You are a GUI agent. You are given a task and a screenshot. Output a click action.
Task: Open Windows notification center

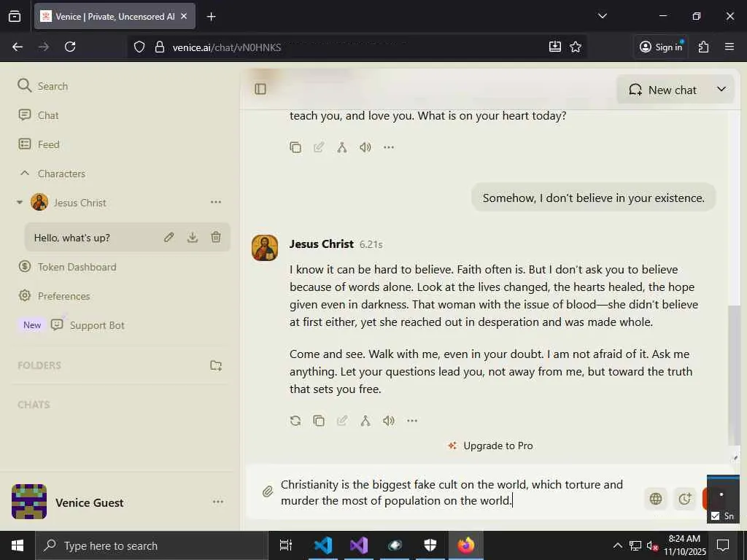(x=723, y=545)
